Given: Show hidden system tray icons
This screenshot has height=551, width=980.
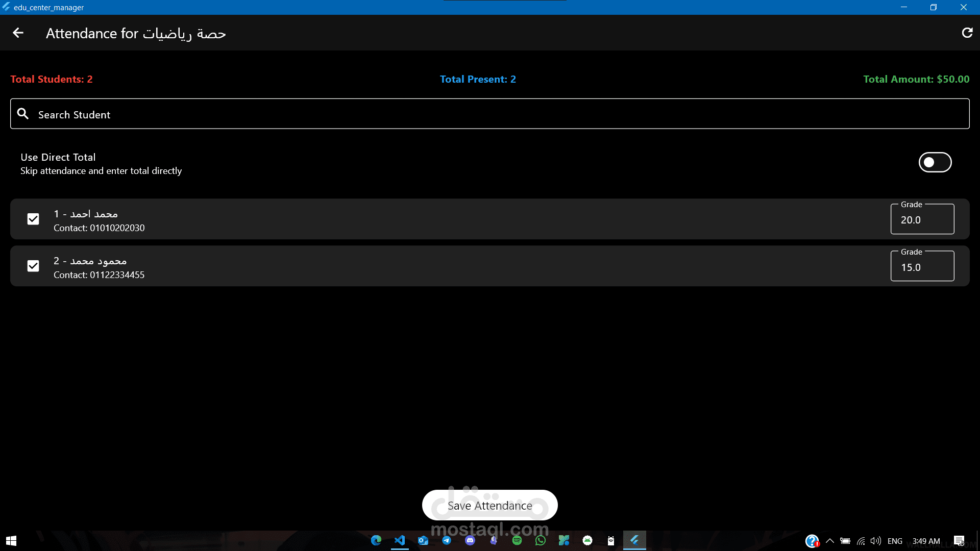Looking at the screenshot, I should (x=830, y=541).
